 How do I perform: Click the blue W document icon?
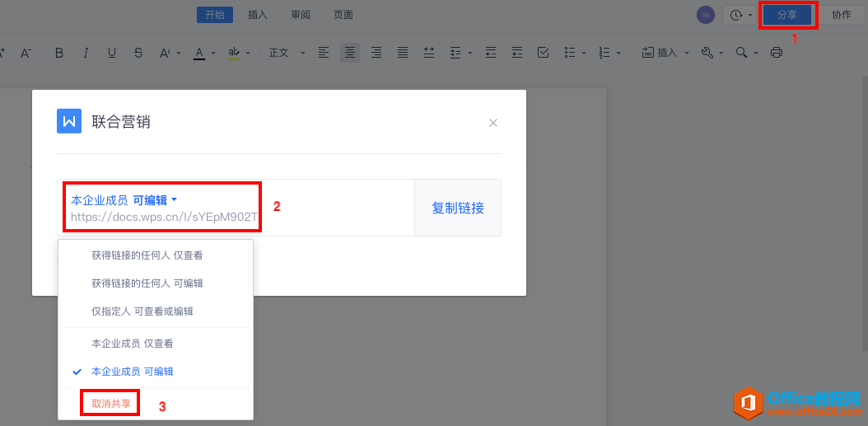(x=69, y=121)
